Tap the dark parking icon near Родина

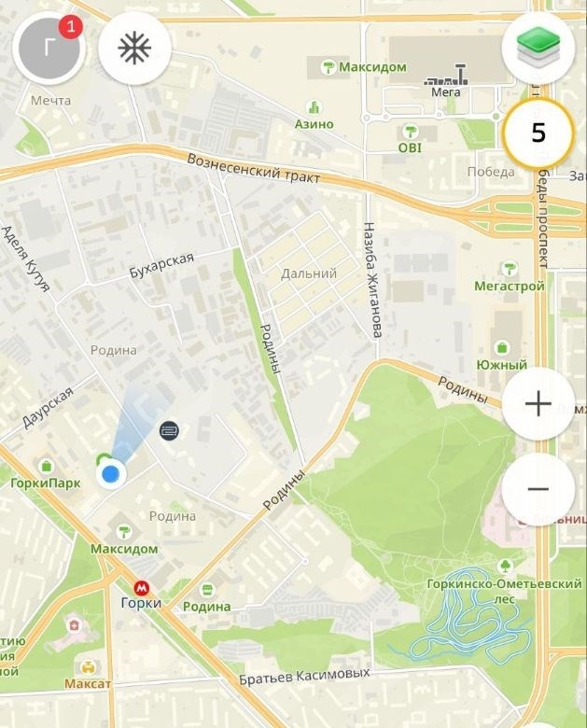170,431
